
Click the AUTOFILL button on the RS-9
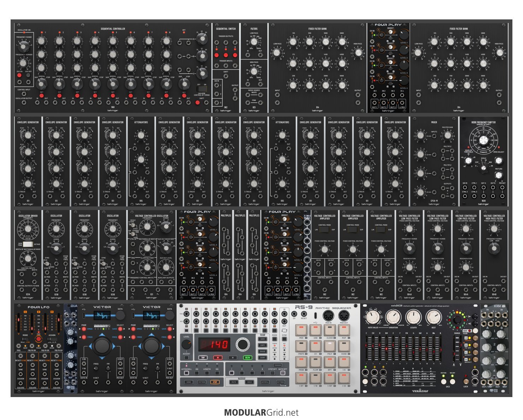(x=265, y=382)
